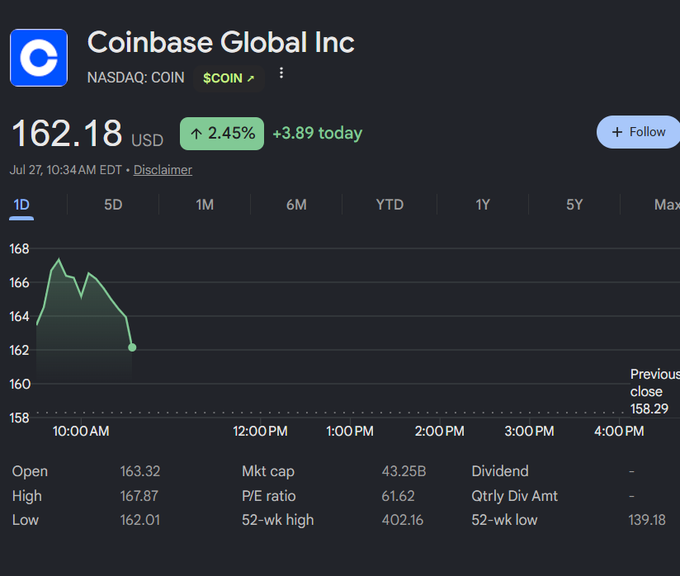Screen dimensions: 680x576
Task: Click the Jul 27, 10:34 AM EDT timestamp
Action: click(66, 170)
